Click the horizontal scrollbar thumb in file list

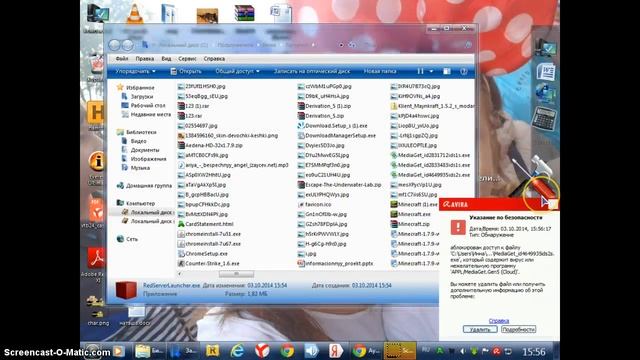point(236,274)
